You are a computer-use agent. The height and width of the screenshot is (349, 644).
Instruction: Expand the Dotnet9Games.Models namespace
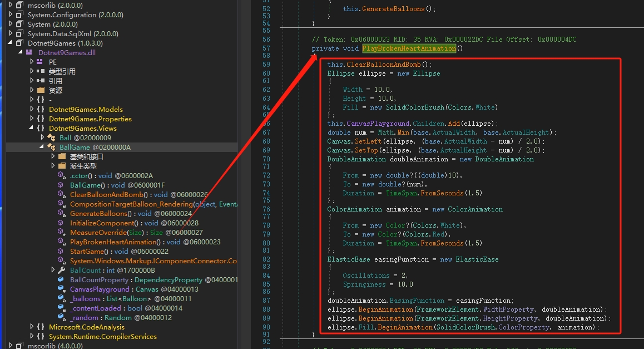point(32,109)
